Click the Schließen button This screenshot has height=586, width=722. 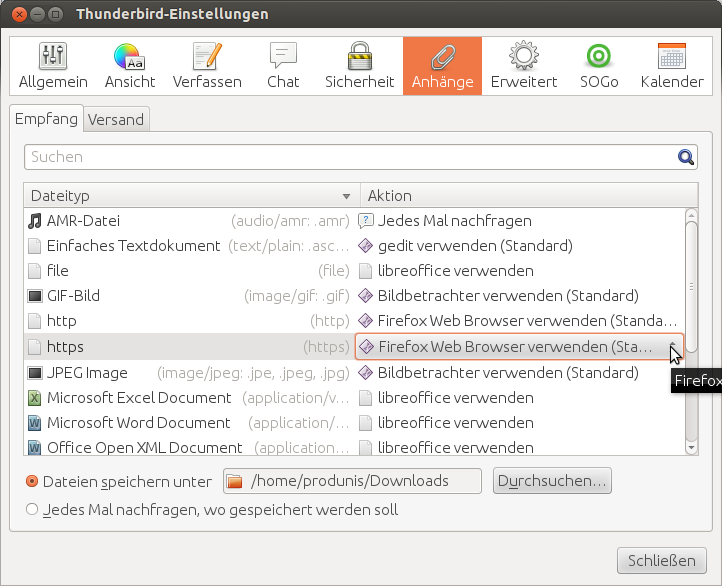pyautogui.click(x=662, y=561)
